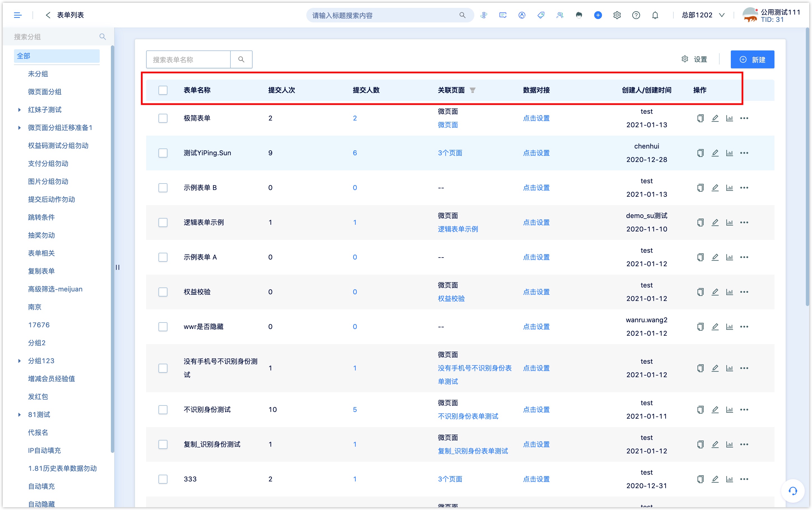Viewport: 812px width, 510px height.
Task: Select the 跳转条件 group
Action: 41,217
